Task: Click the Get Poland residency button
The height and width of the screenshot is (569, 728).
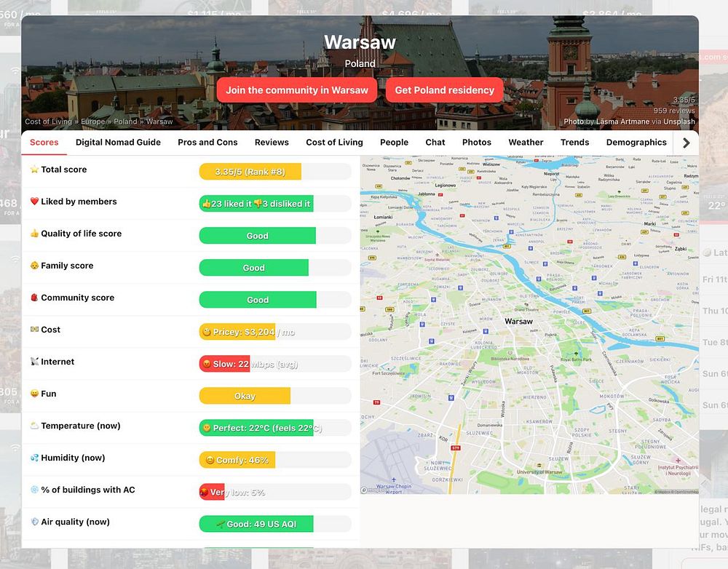Action: point(444,90)
